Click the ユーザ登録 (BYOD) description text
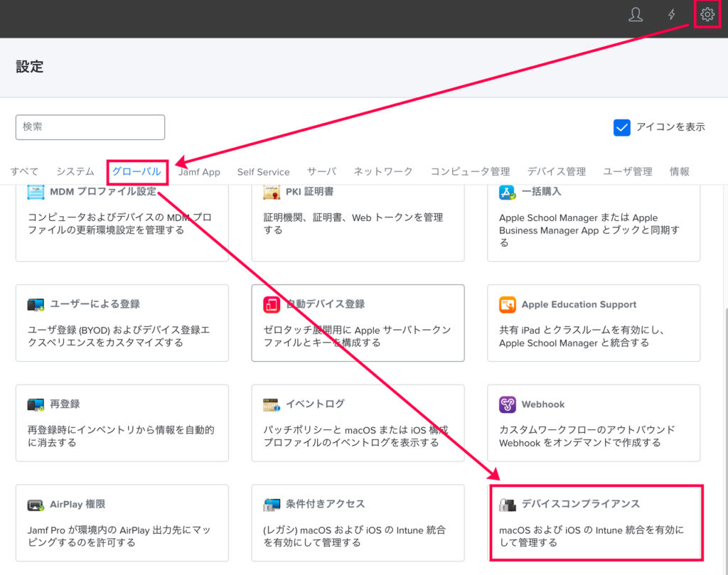 tap(119, 336)
